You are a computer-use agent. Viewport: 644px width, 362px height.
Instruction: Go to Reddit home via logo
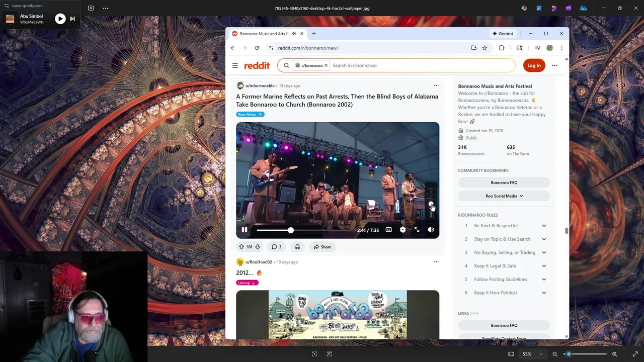[x=257, y=65]
